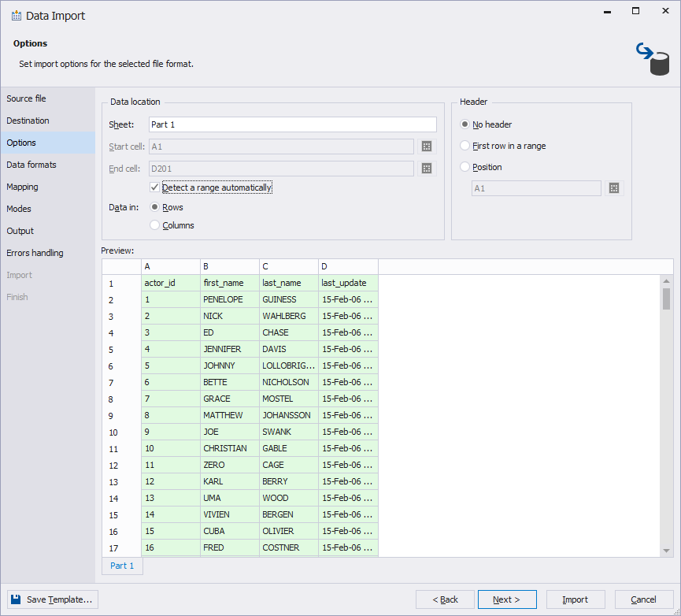Switch to the Part 1 sheet tab
The image size is (681, 616).
pyautogui.click(x=122, y=566)
